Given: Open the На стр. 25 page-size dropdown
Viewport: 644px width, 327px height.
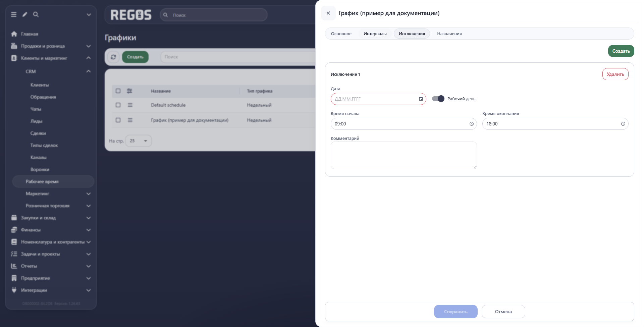Looking at the screenshot, I should pos(139,141).
